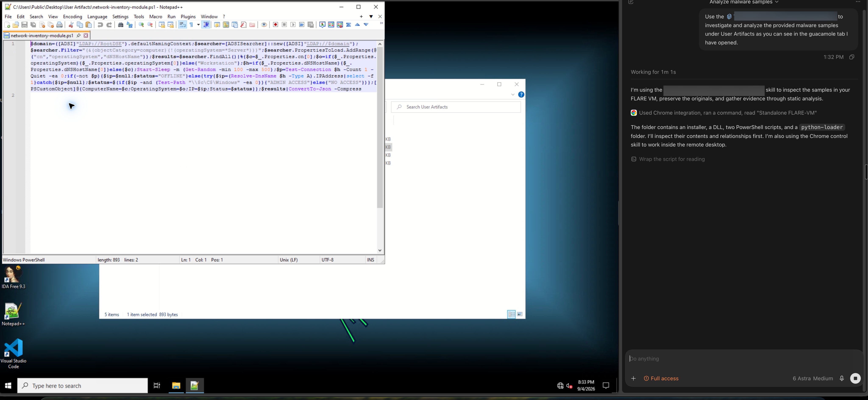
Task: Toggle Word Wrap in the toolbar
Action: (x=182, y=25)
